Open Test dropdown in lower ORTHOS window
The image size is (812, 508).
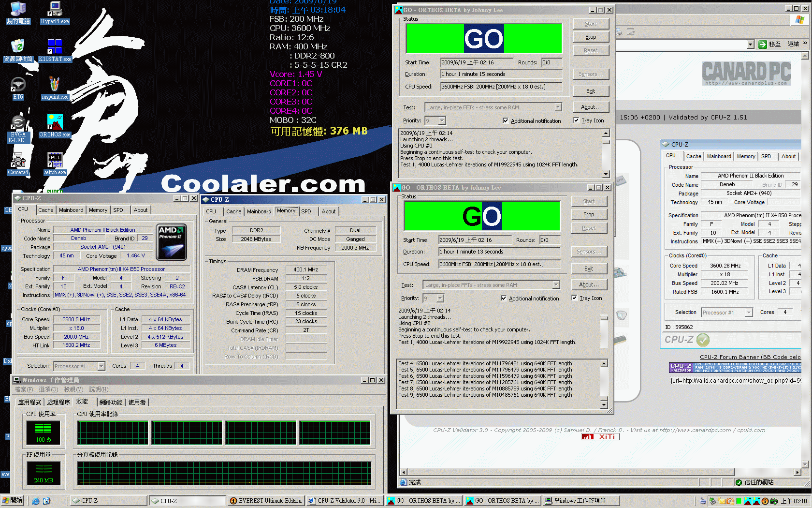point(556,285)
